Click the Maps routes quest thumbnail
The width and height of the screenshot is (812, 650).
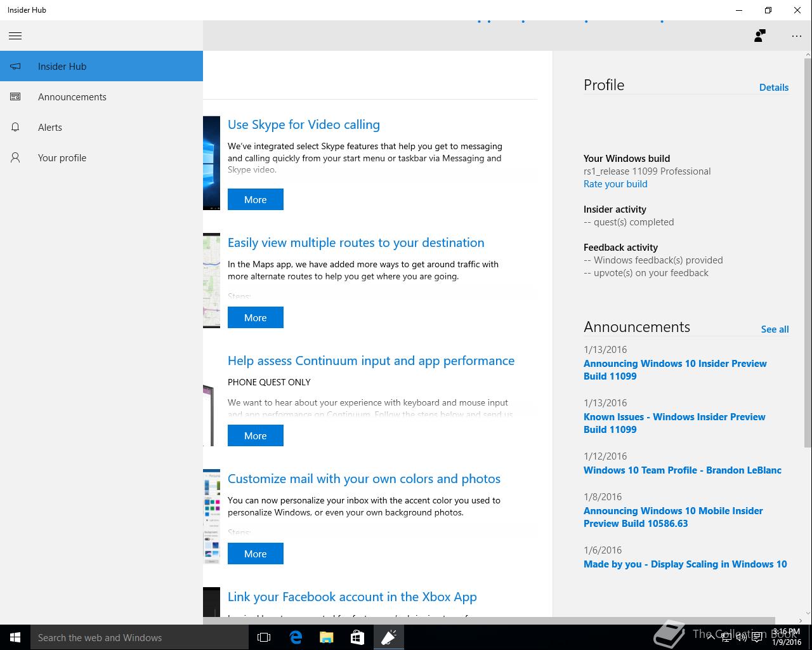[212, 281]
